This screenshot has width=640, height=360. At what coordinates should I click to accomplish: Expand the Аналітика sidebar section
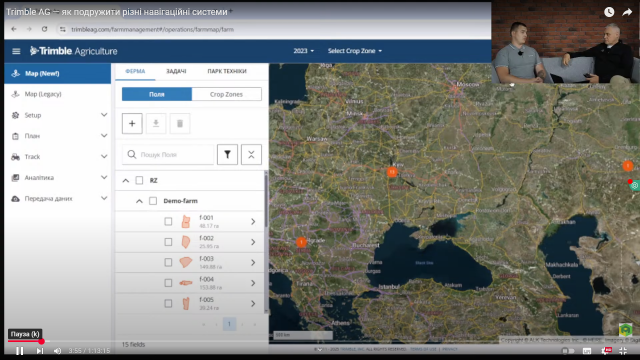coord(58,178)
